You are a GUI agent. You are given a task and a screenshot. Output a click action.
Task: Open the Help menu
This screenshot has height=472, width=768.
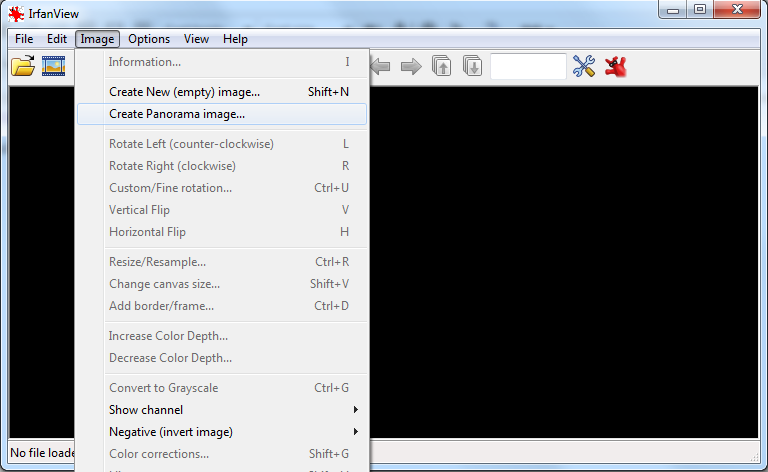point(235,39)
